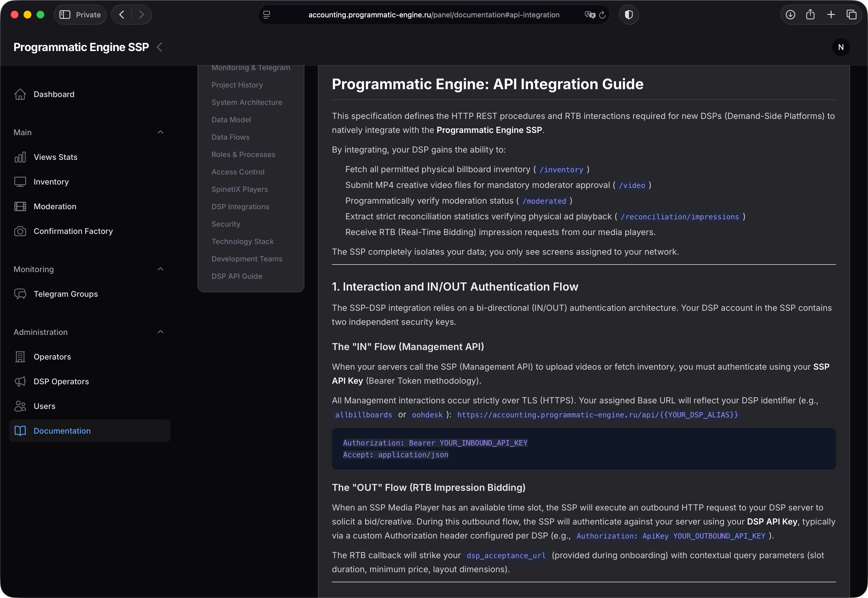Click the Moderation filmstrip icon
Image resolution: width=868 pixels, height=598 pixels.
(x=20, y=206)
